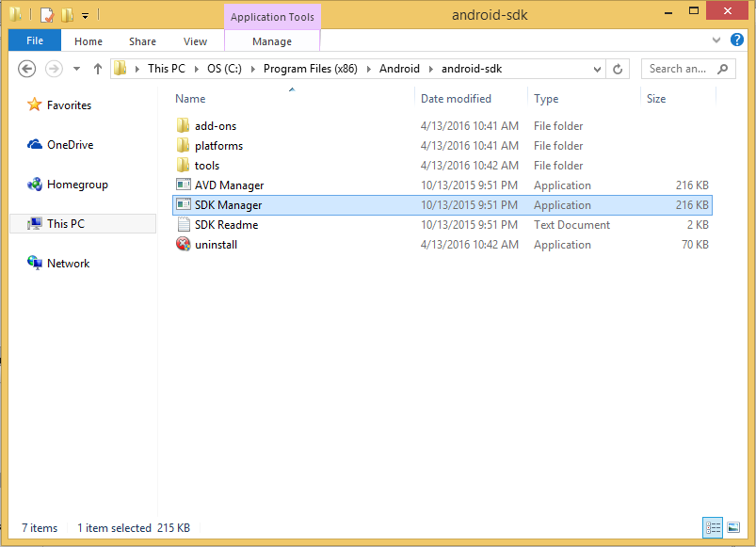Select the Details view icon in status bar

(713, 528)
